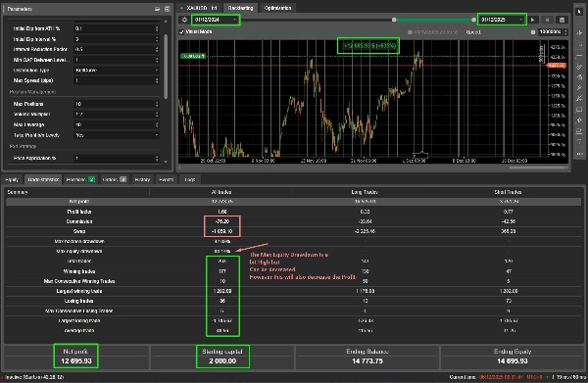
Task: Click the Long Trades column header
Action: point(365,192)
